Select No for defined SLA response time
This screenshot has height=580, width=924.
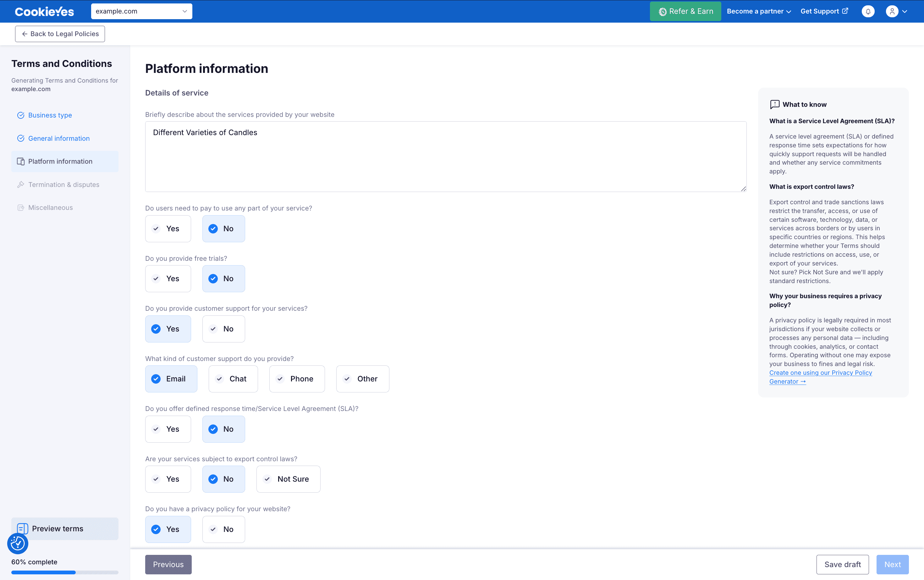point(224,429)
